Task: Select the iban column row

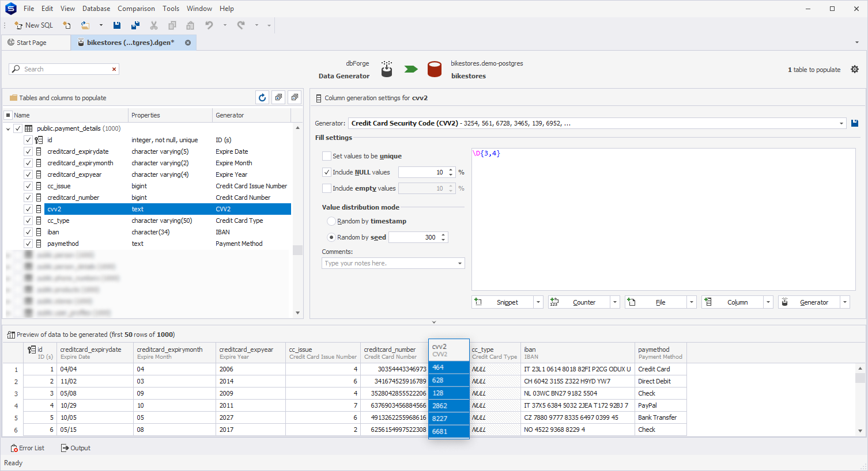Action: [147, 232]
